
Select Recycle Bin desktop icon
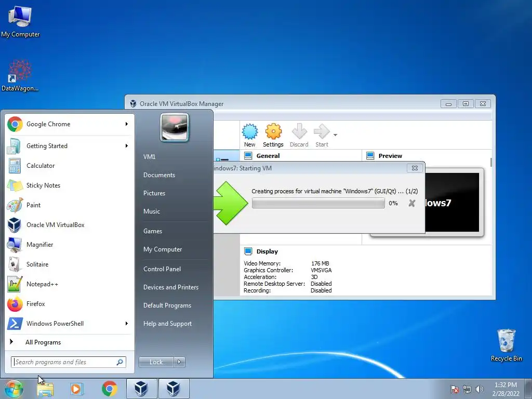506,345
